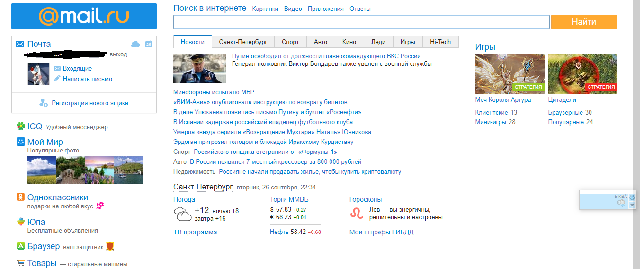
Task: Click the pencil icon for Написать письмо
Action: pyautogui.click(x=57, y=79)
